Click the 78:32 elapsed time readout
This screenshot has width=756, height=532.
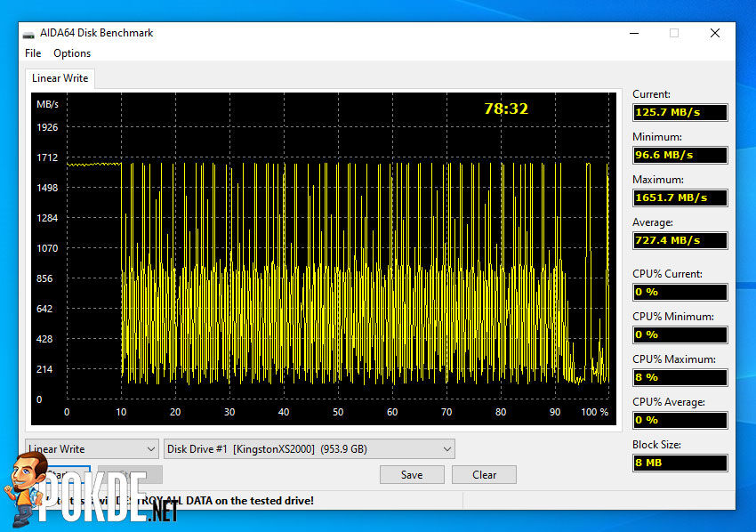tap(506, 109)
